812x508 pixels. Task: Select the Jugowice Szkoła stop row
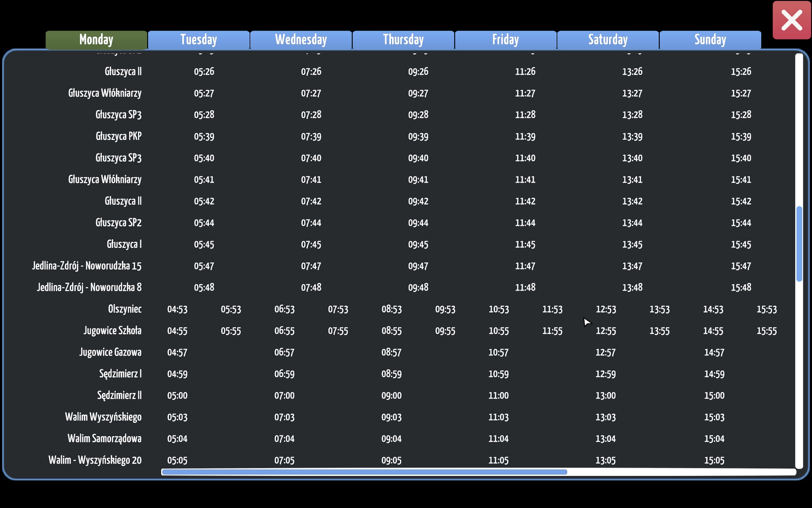click(112, 331)
